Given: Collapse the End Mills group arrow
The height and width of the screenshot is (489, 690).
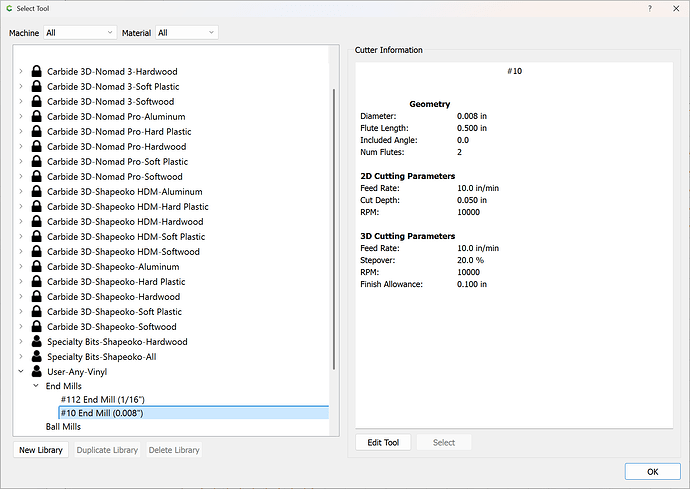Looking at the screenshot, I should pos(36,386).
